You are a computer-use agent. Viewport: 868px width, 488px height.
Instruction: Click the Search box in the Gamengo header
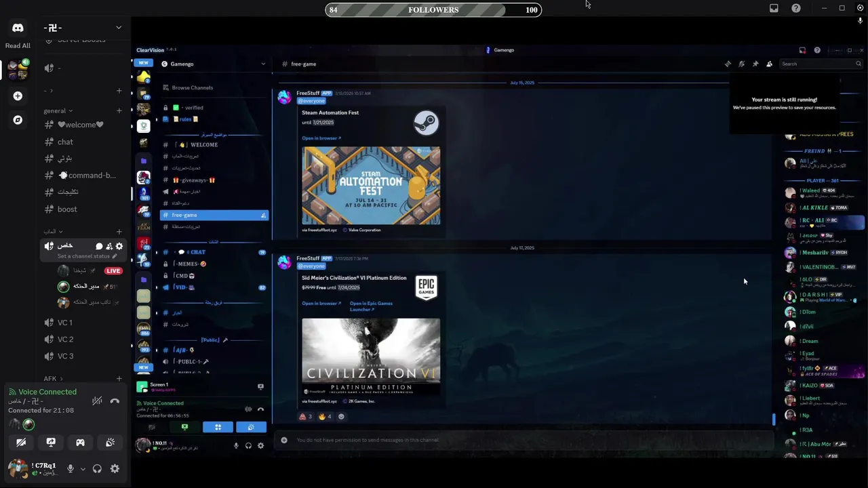pos(820,64)
